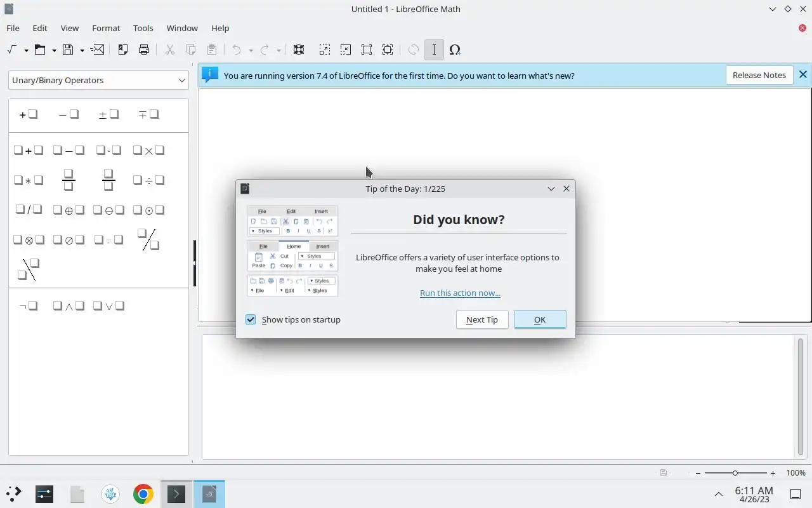Click OK in Tip of the Day dialog
The image size is (812, 508).
point(540,319)
